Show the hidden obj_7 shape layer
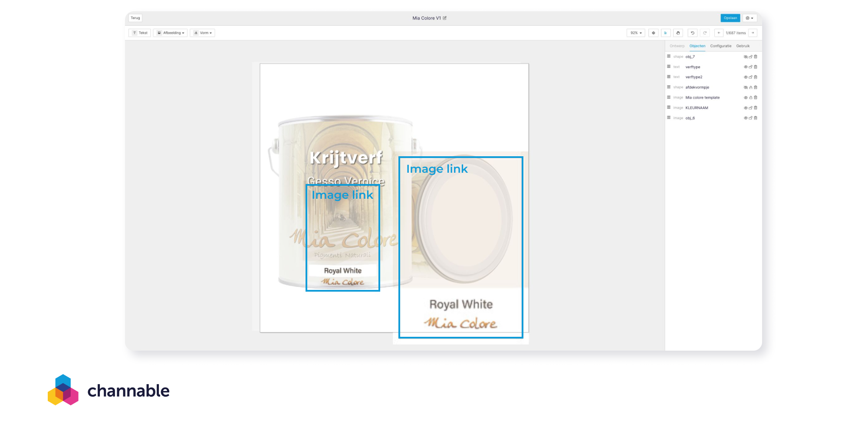 click(746, 57)
